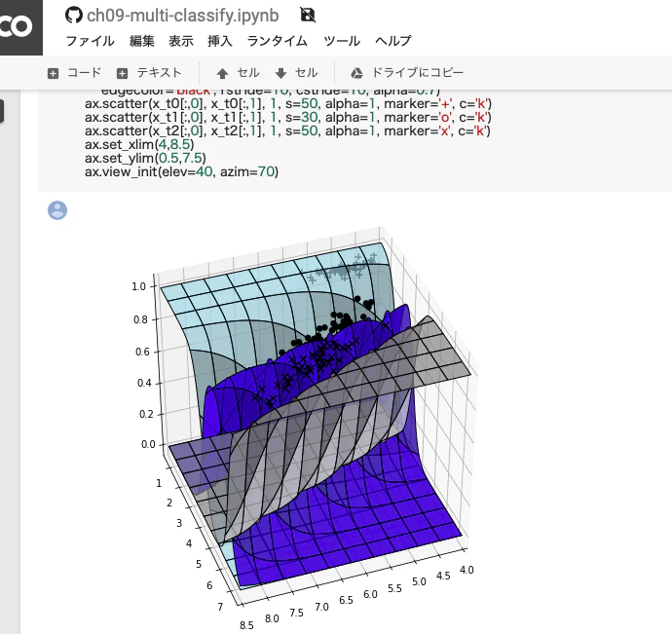Click scatter line with marker='o'
672x634 pixels.
pos(288,118)
